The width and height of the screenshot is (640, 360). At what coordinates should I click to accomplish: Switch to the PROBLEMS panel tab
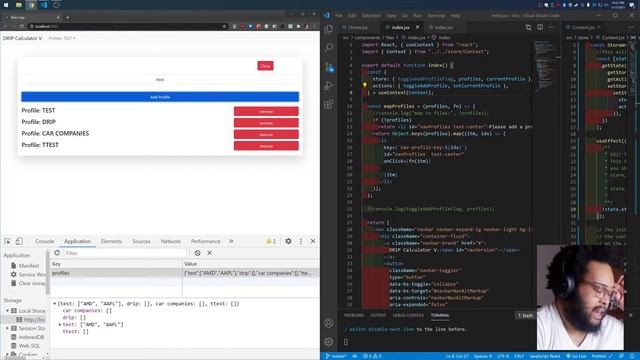pos(354,315)
